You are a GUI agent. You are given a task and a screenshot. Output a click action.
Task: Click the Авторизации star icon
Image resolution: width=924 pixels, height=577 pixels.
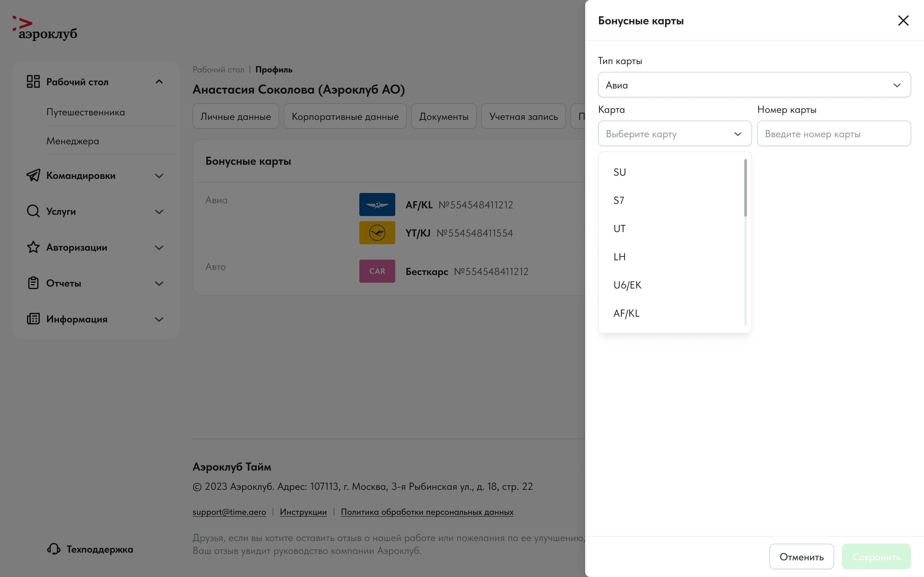[33, 247]
